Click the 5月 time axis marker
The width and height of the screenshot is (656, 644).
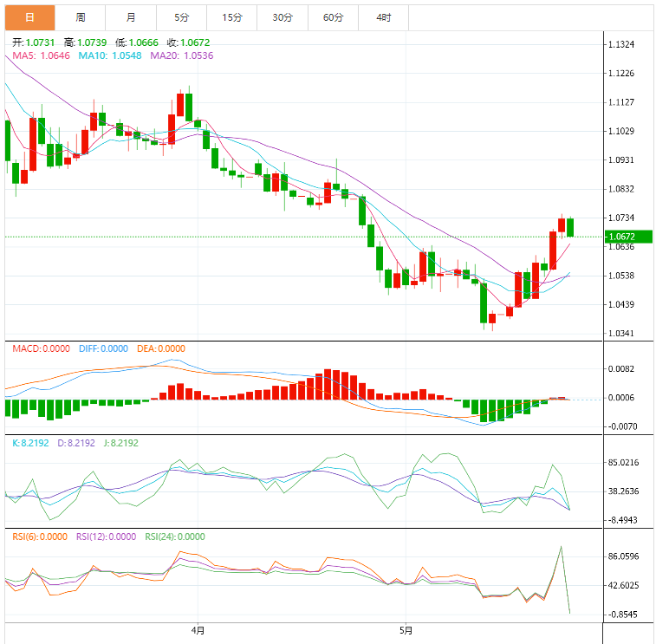click(406, 630)
